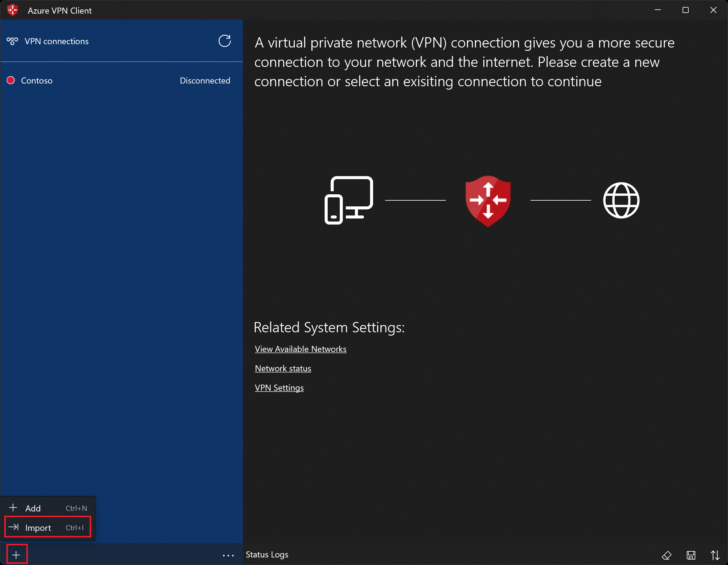Clear status logs with eraser icon
This screenshot has height=565, width=728.
pyautogui.click(x=667, y=555)
